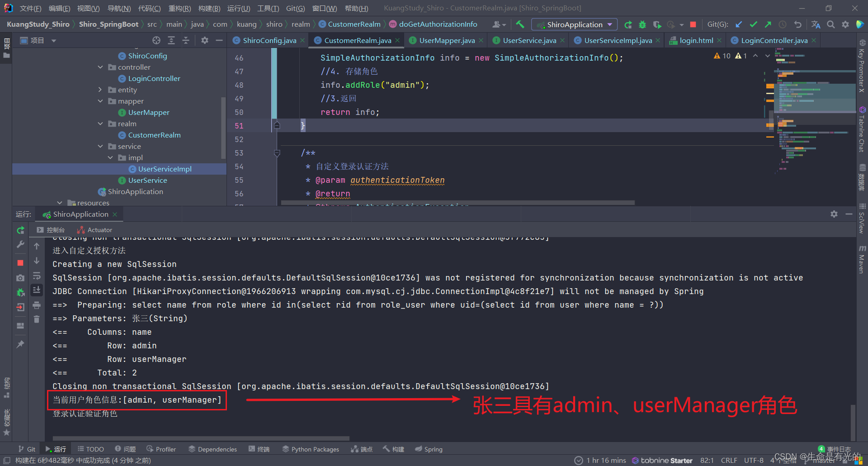Click the Git commit checkmark icon
This screenshot has width=868, height=466.
click(753, 24)
